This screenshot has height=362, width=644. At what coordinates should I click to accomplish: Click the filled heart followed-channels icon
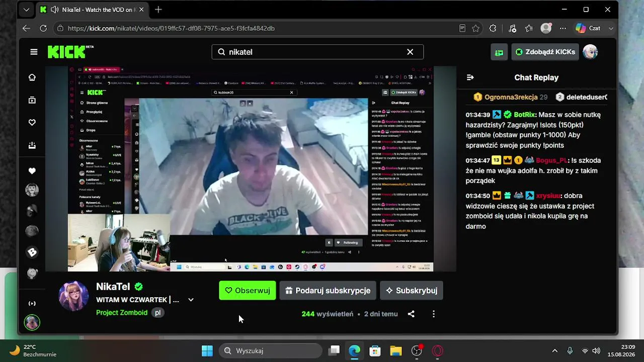32,171
